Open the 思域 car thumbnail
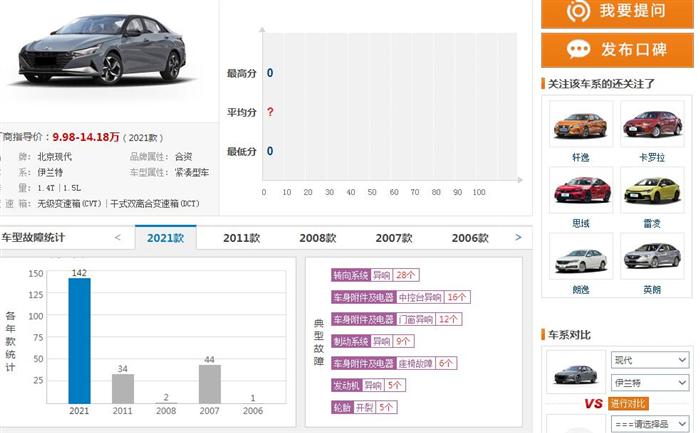The width and height of the screenshot is (700, 433). point(581,190)
